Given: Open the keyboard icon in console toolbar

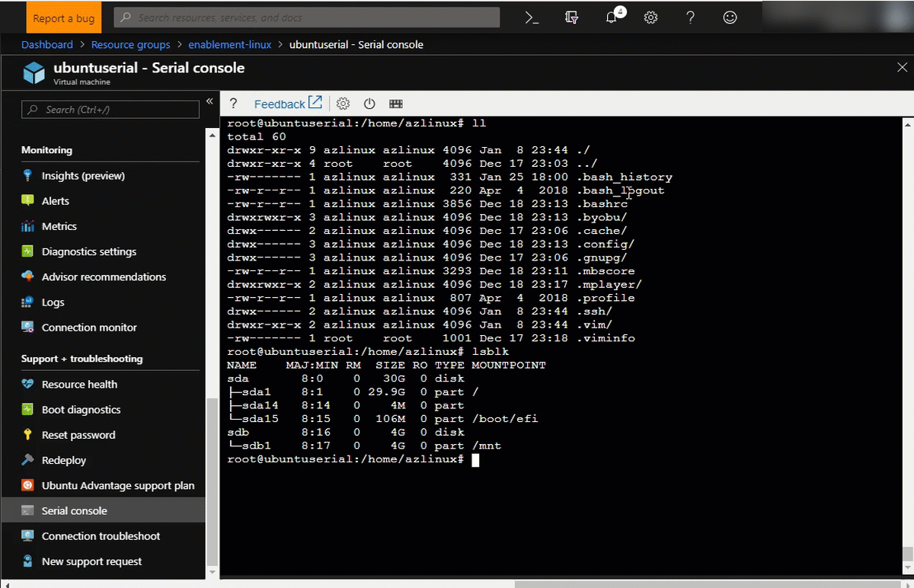Looking at the screenshot, I should [395, 104].
